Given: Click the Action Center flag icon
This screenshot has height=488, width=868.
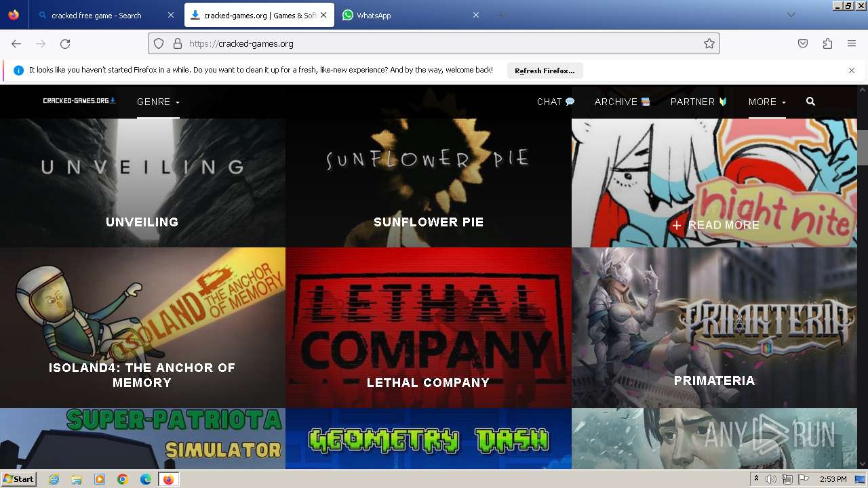Looking at the screenshot, I should [x=804, y=479].
